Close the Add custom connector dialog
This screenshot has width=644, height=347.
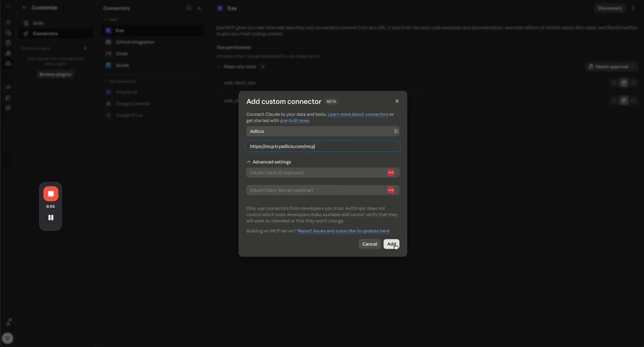[397, 101]
